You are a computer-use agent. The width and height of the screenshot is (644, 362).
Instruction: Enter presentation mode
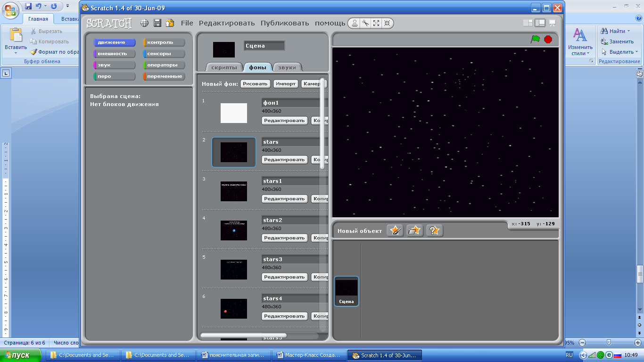coord(552,23)
